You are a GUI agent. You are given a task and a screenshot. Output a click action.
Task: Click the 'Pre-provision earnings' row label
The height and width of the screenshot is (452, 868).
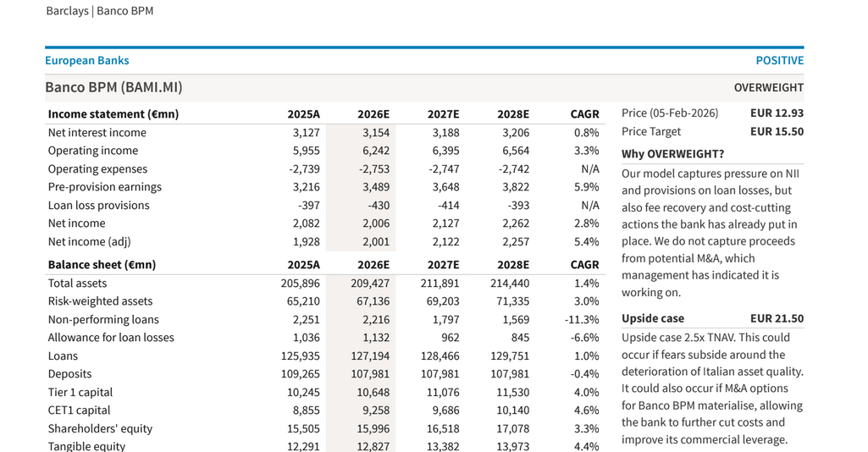point(105,187)
